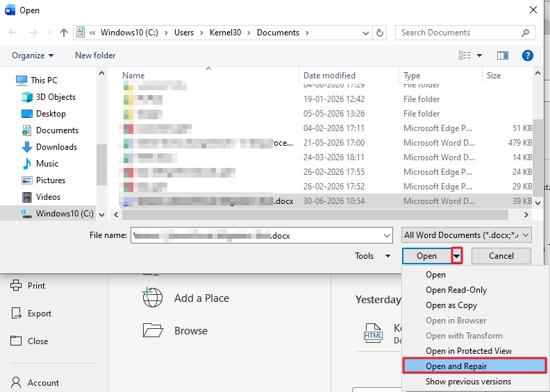The width and height of the screenshot is (550, 392).
Task: Open the Recent locations chevron
Action: pos(49,33)
